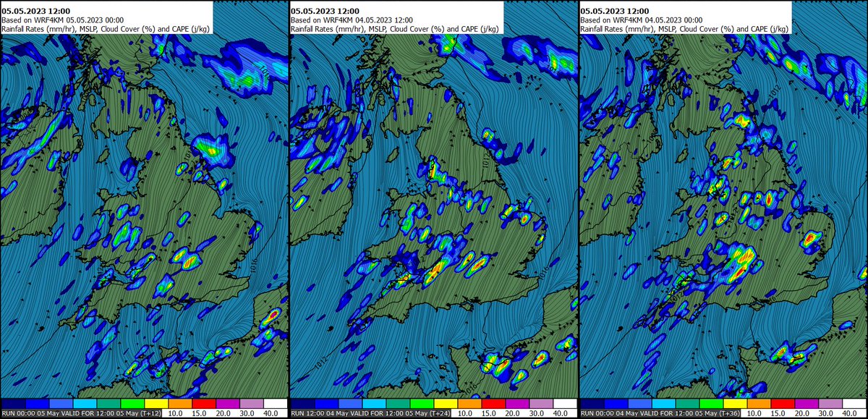Click the gray 40.0 swatch in left legend
868x419 pixels.
(x=253, y=406)
